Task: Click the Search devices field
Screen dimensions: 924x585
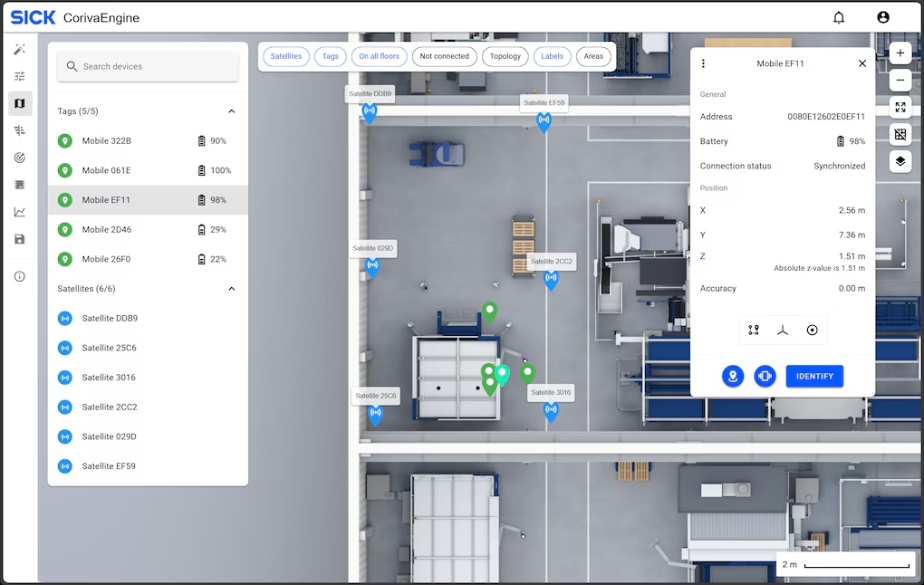Action: click(x=148, y=67)
